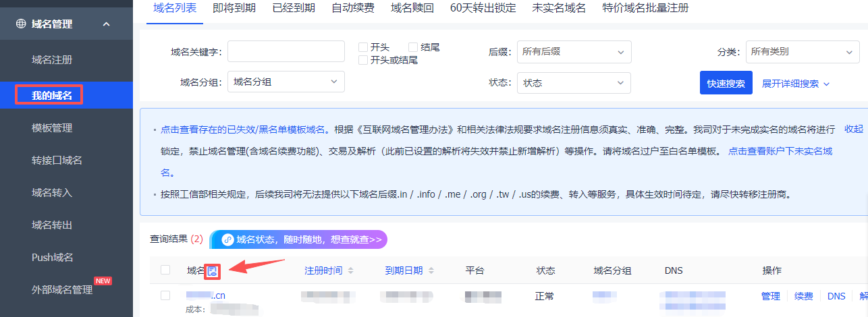
Task: Tick the 开头 checkbox
Action: (362, 47)
